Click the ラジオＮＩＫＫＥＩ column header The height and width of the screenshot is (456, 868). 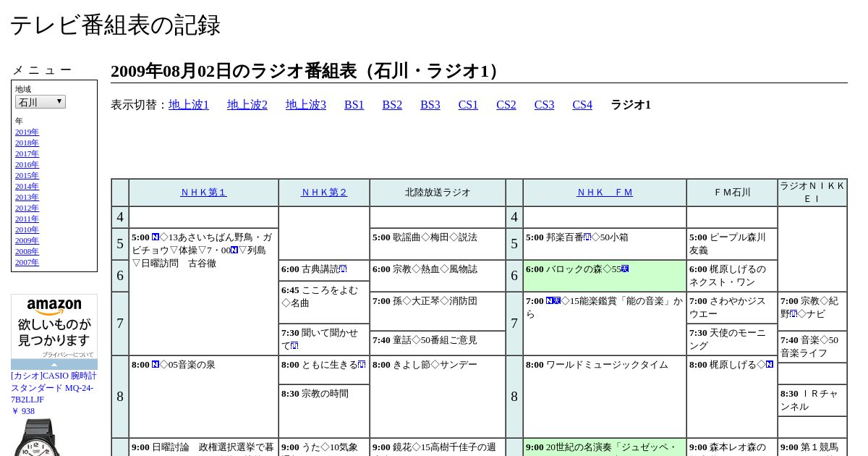pos(812,193)
